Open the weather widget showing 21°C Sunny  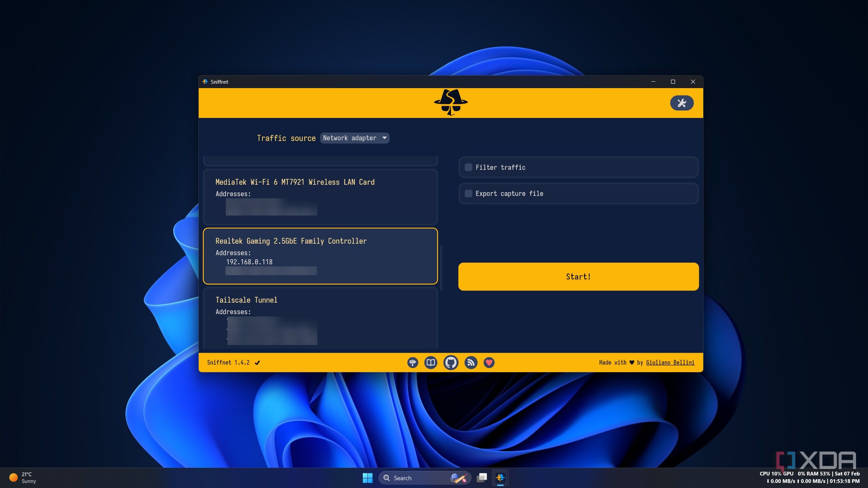tap(23, 478)
